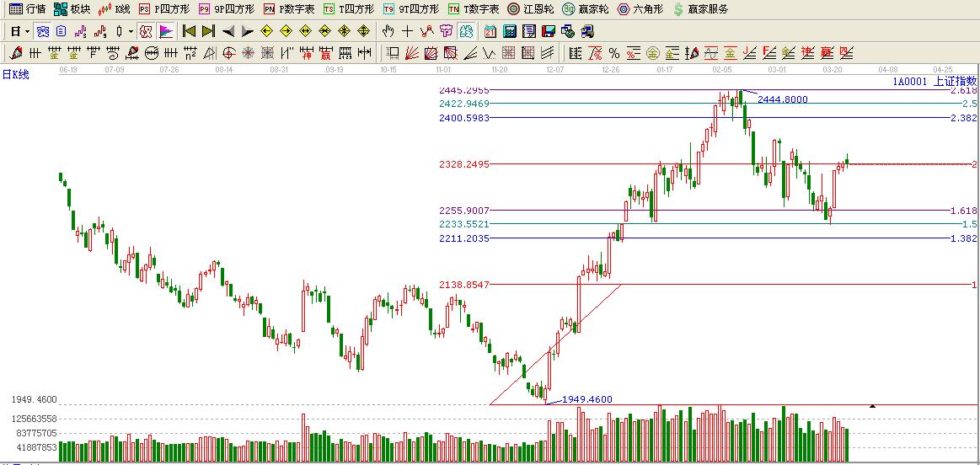Toggle the colored flag chart button
Screen dimensions: 980x465
click(x=166, y=31)
